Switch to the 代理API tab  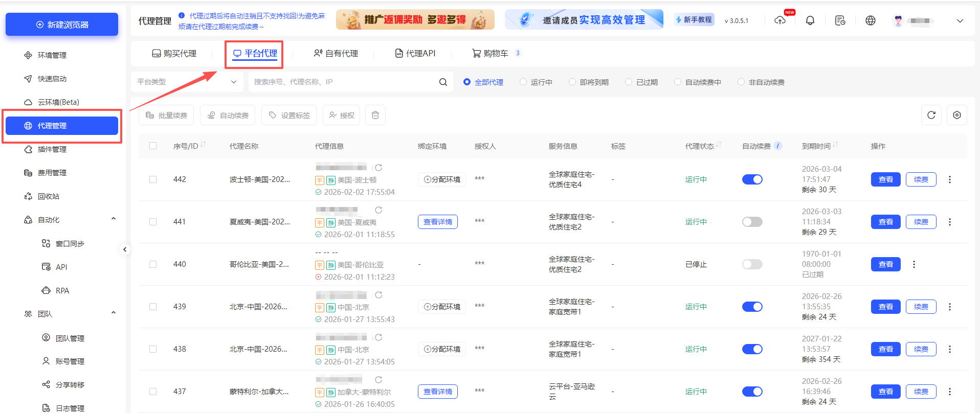[x=415, y=53]
